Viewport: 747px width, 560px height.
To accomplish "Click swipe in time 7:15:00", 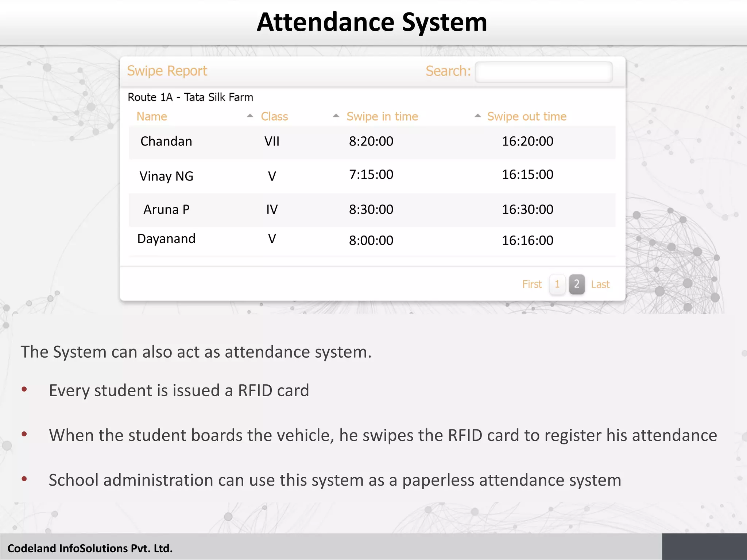I will (371, 175).
